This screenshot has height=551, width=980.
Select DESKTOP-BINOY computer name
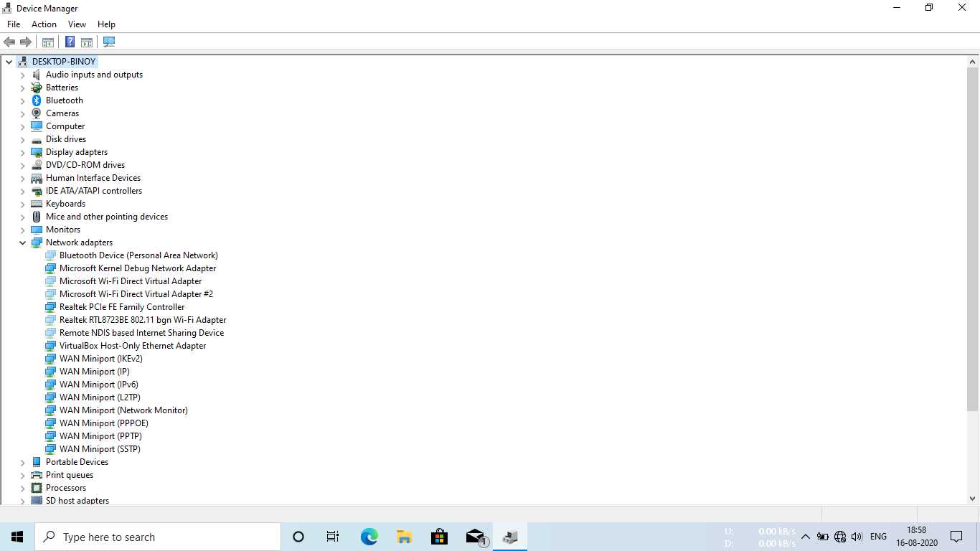tap(63, 62)
